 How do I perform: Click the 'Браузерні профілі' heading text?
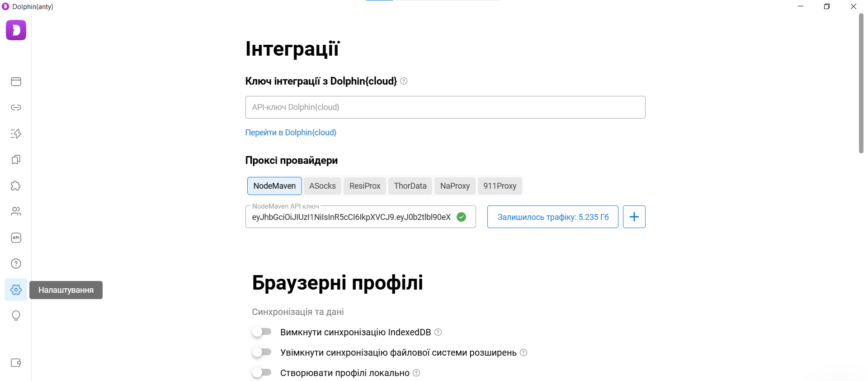click(x=337, y=283)
